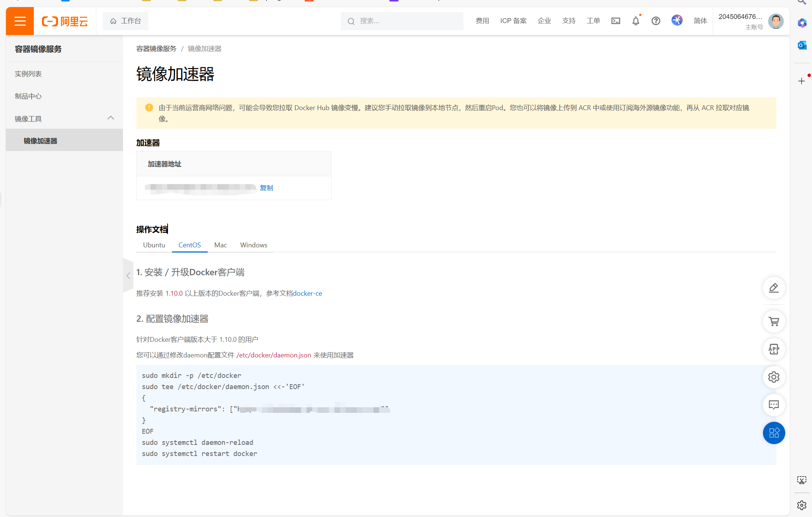Screen dimensions: 812x517
Task: Click the /etc/docker/daemon.json path text
Action: pos(274,355)
